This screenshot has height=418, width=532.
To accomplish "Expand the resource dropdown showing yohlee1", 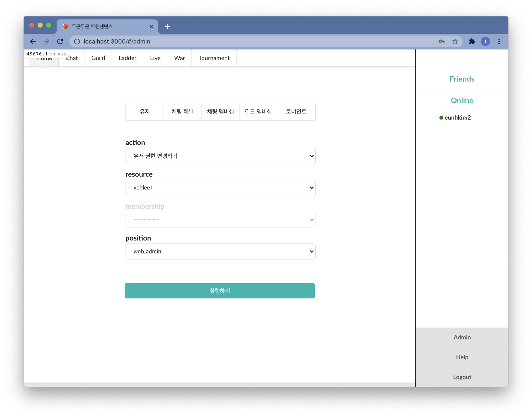I will [220, 188].
